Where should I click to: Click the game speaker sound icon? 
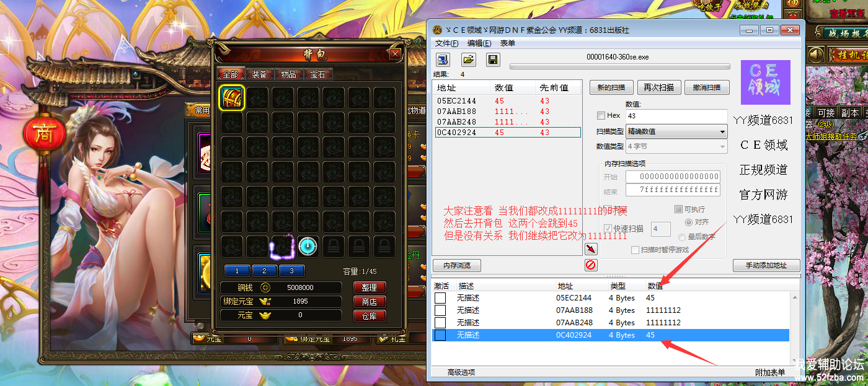point(817,55)
